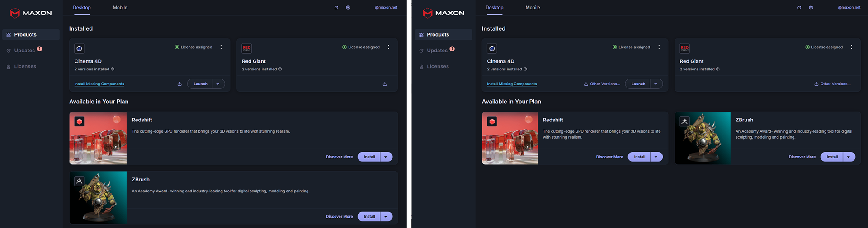Click the ZBrush thumbnail image in left window
Viewport: 868px width, 228px height.
click(98, 197)
